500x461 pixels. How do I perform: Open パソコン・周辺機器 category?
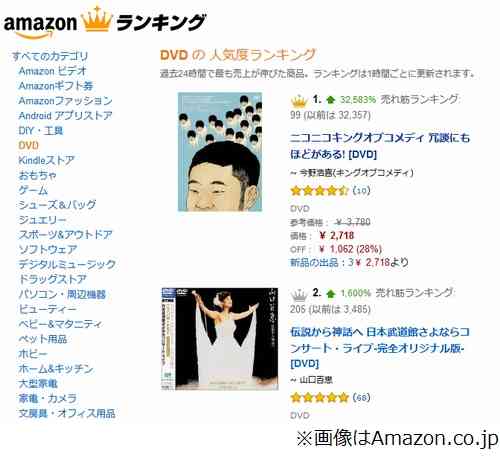click(62, 294)
